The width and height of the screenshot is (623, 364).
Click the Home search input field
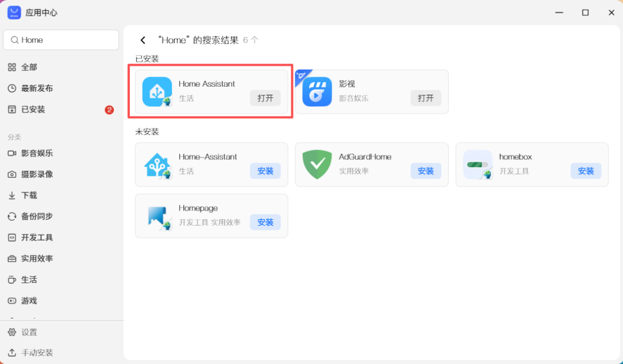point(61,40)
